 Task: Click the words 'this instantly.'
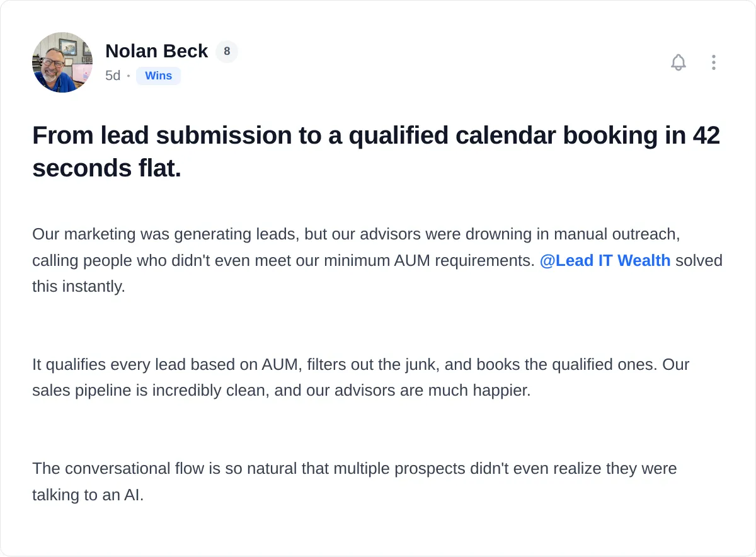79,286
